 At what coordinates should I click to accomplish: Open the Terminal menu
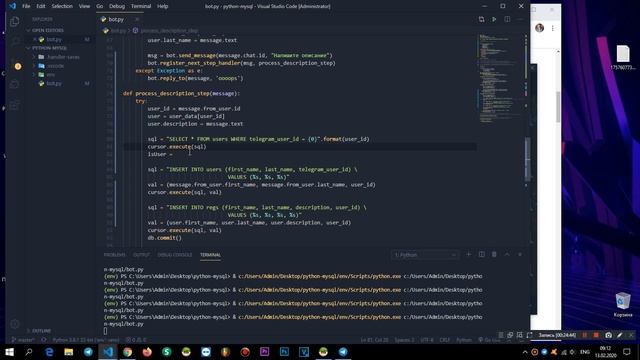pos(141,6)
